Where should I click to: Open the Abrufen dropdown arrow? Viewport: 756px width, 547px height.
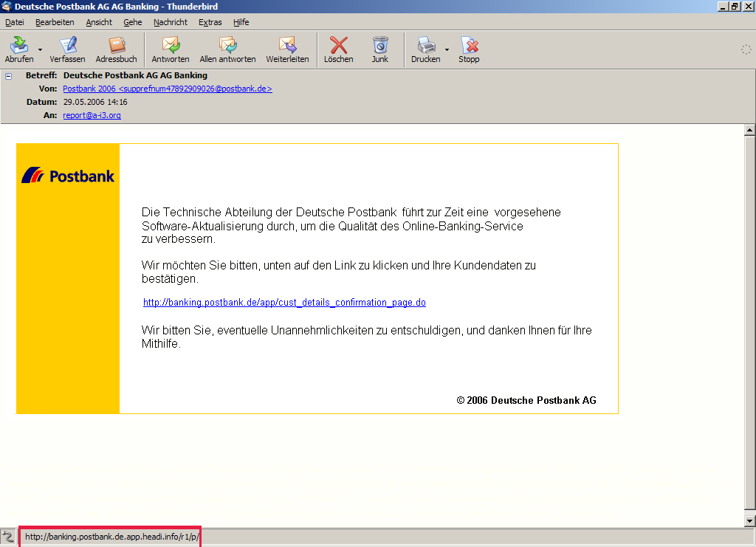coord(40,49)
